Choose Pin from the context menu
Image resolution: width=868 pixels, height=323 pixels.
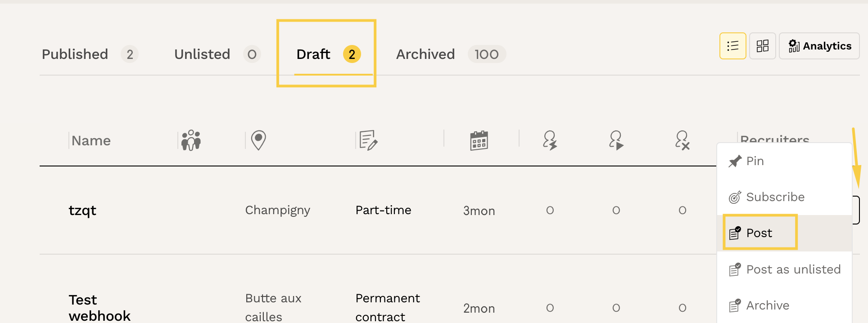755,161
